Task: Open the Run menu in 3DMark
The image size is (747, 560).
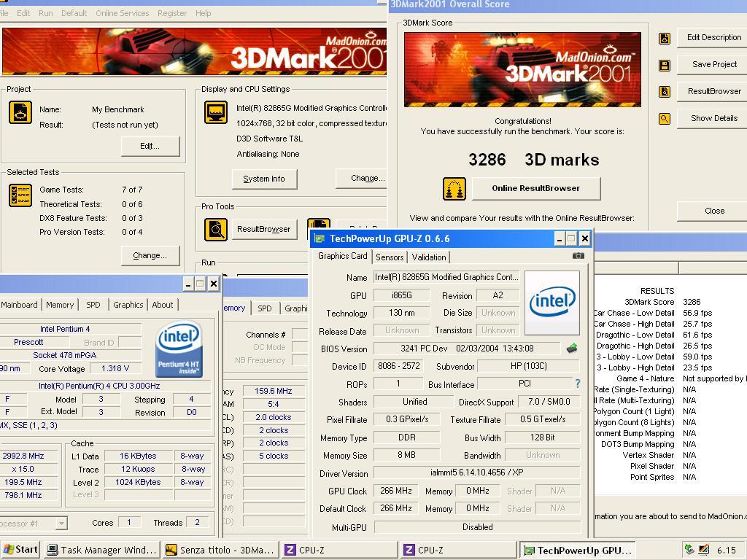Action: click(46, 13)
